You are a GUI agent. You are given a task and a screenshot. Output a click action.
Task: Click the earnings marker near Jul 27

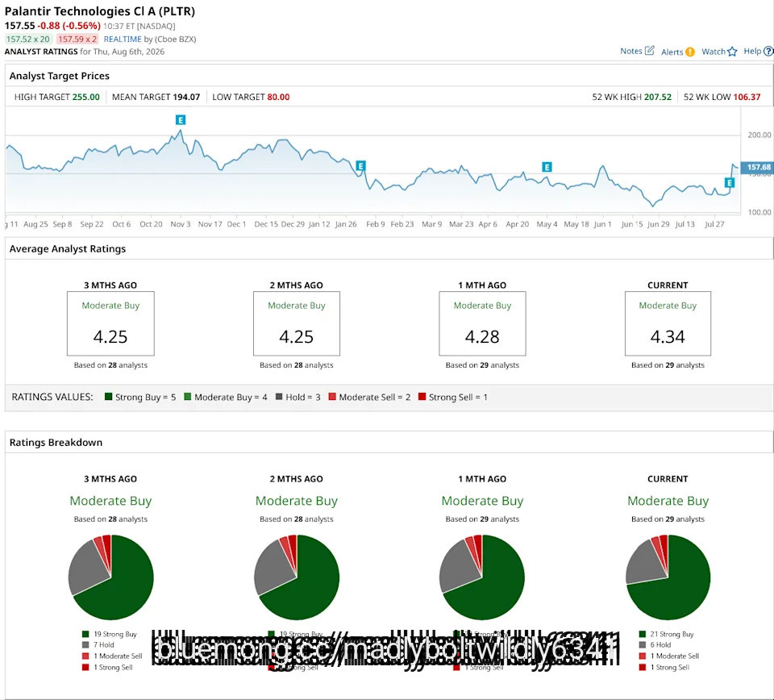[730, 182]
